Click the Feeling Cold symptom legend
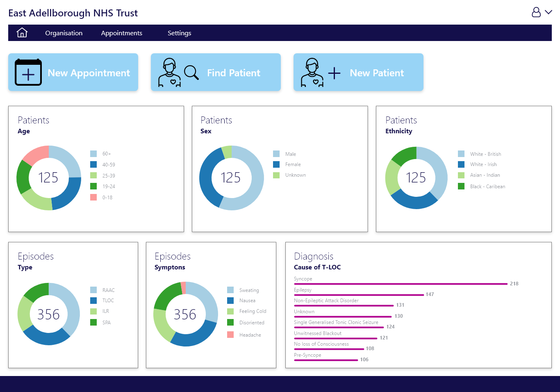The width and height of the screenshot is (560, 392). tap(247, 311)
